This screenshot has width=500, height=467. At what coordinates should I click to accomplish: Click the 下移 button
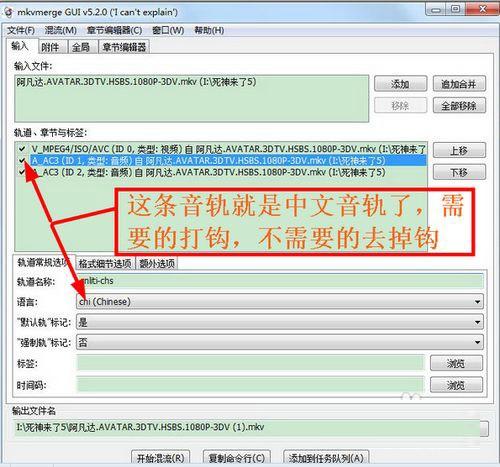pyautogui.click(x=459, y=172)
